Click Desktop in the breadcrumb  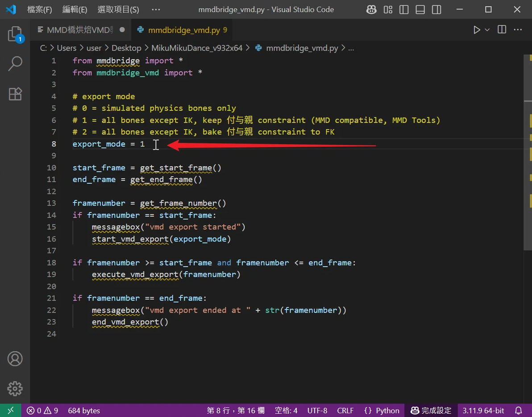(126, 48)
